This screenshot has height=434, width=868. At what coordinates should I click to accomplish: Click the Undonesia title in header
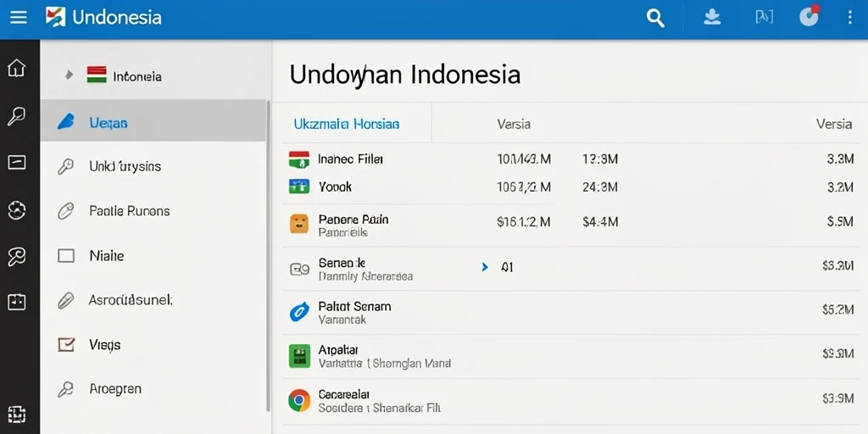click(x=117, y=17)
